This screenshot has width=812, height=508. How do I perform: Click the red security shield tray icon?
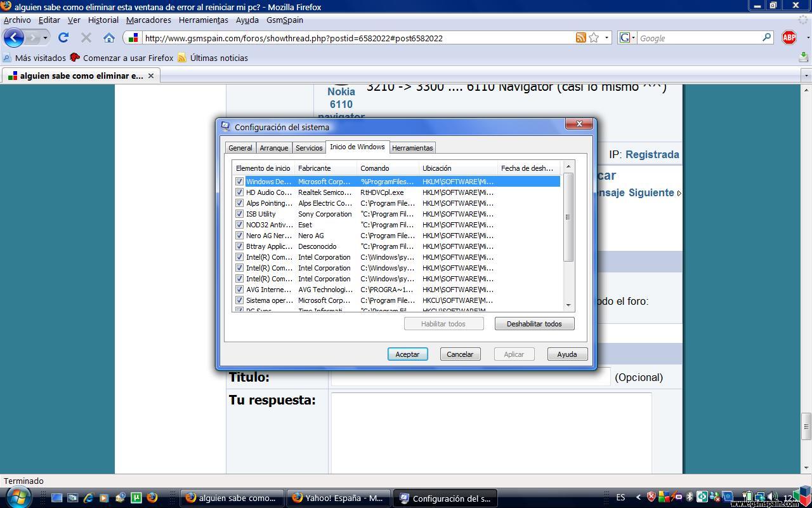[651, 497]
